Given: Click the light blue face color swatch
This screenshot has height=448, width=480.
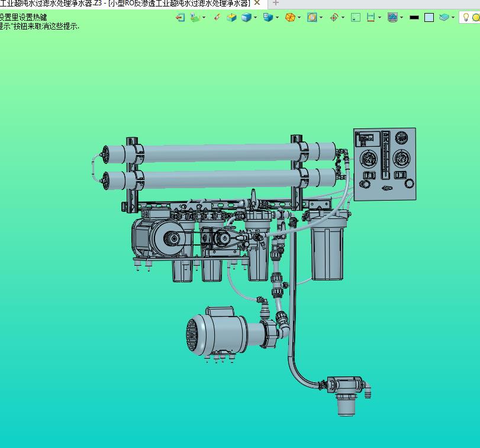Looking at the screenshot, I should point(429,17).
